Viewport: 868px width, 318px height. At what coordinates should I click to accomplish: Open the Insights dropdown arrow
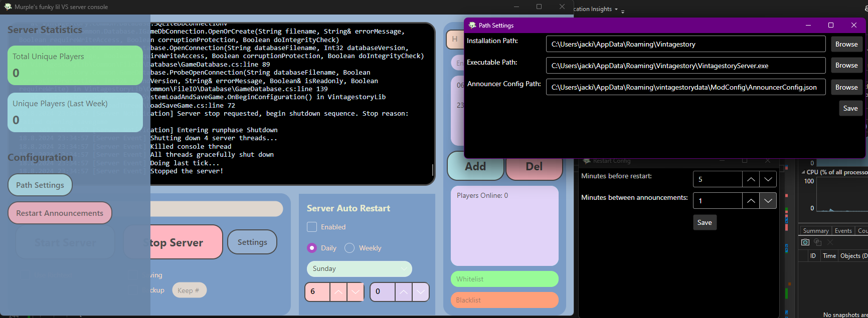[616, 10]
